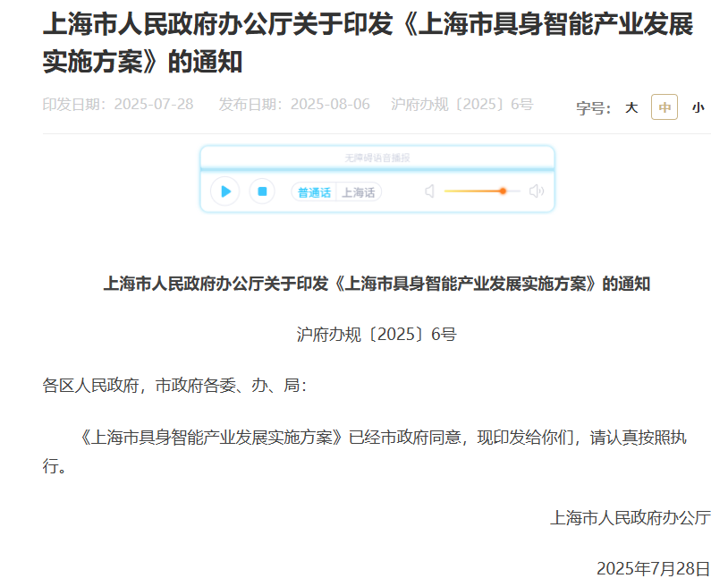
Task: Click the 印发日期 2025-07-28 text
Action: tap(118, 105)
